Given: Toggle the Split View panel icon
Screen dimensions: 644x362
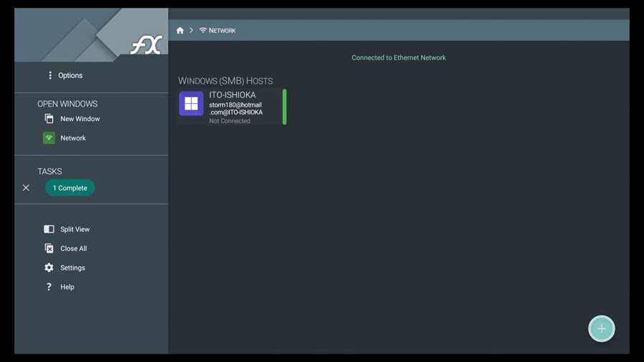Looking at the screenshot, I should [x=49, y=229].
